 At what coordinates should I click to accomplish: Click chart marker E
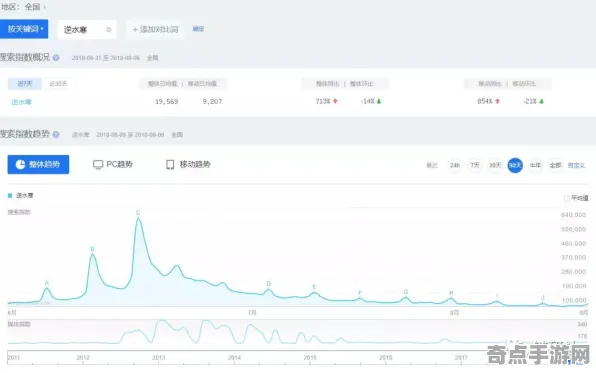click(x=314, y=287)
